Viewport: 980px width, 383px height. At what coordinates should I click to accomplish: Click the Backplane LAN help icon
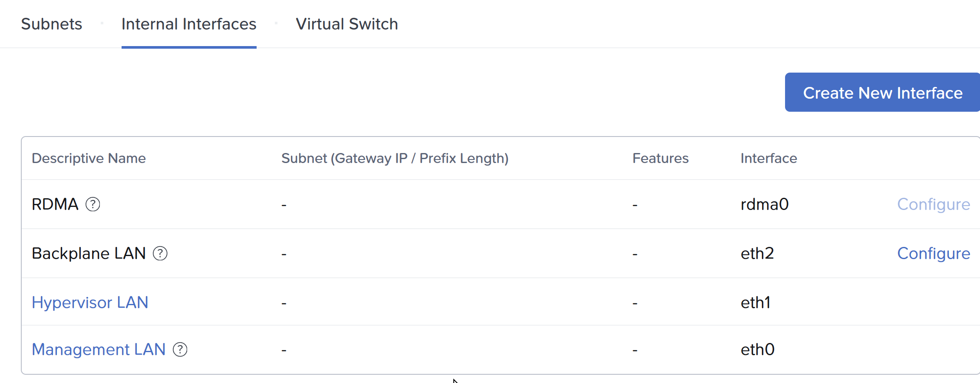point(160,253)
